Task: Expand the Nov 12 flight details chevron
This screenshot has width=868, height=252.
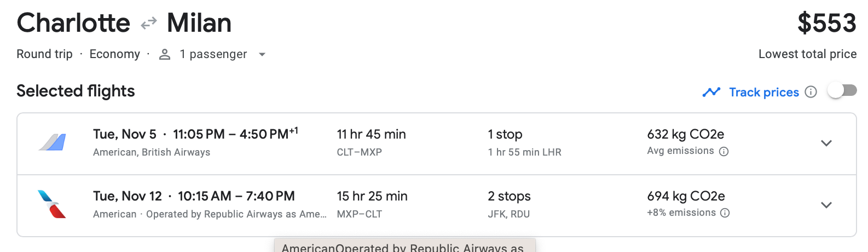Action: (x=826, y=205)
